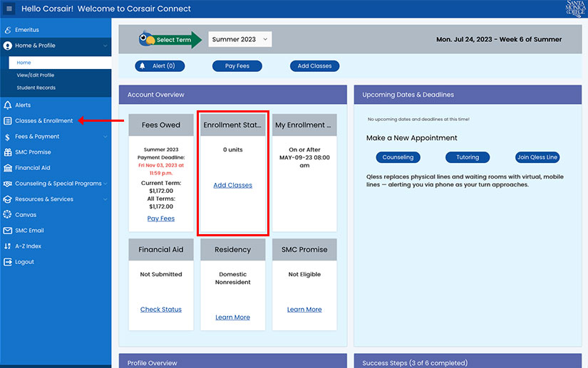Viewport: 588px width, 368px height.
Task: Click 'Make a New Appointment' heading
Action: [x=412, y=138]
